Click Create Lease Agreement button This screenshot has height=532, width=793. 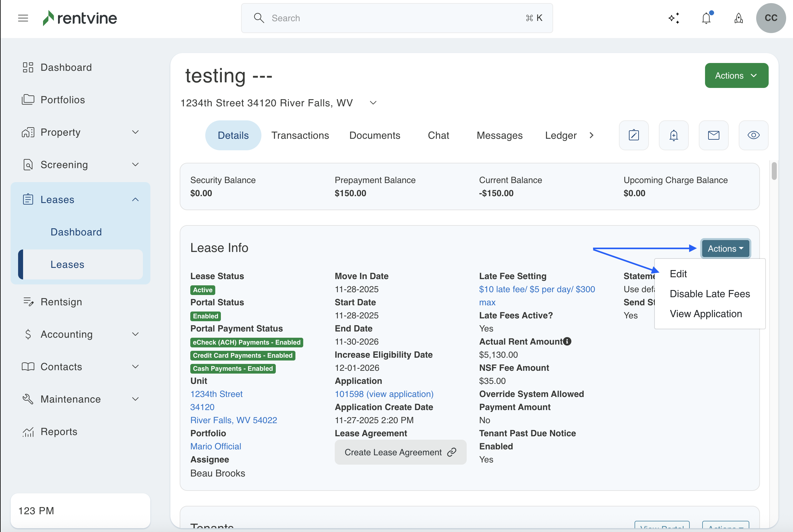pyautogui.click(x=400, y=452)
